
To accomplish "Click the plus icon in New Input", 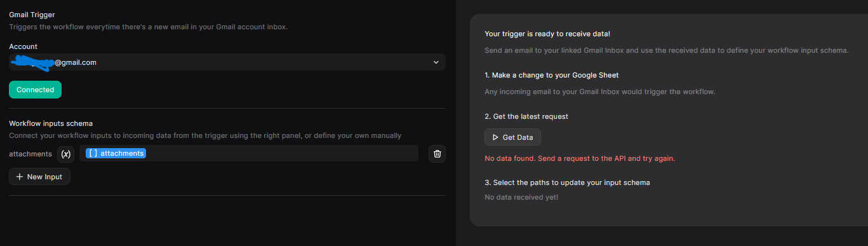I will [20, 177].
